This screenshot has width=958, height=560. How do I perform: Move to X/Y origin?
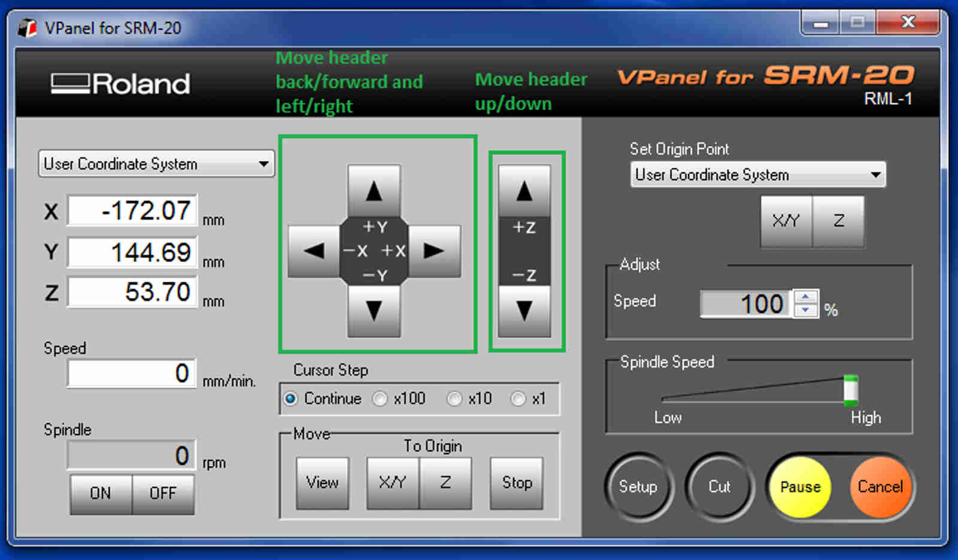coord(393,483)
